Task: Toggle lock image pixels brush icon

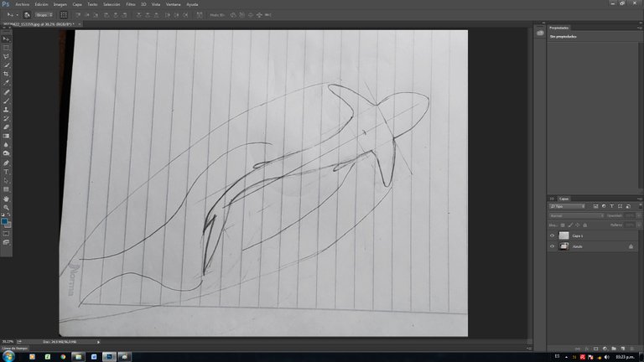Action: [570, 225]
